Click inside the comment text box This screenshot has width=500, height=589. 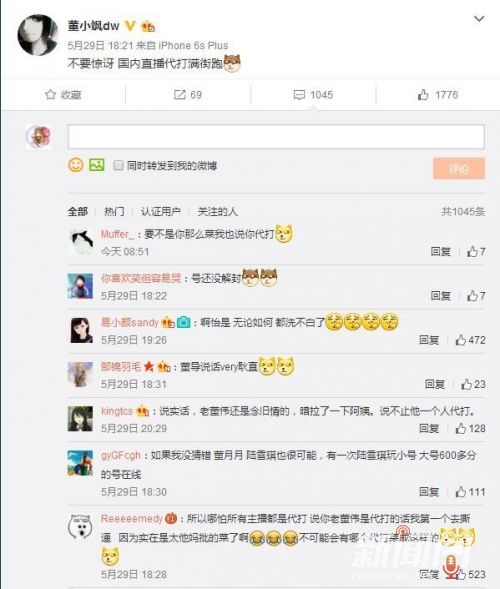tap(276, 137)
